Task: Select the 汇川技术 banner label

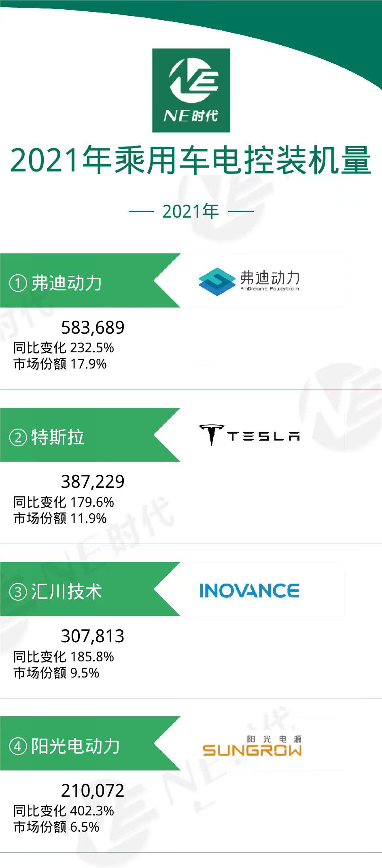Action: click(67, 592)
